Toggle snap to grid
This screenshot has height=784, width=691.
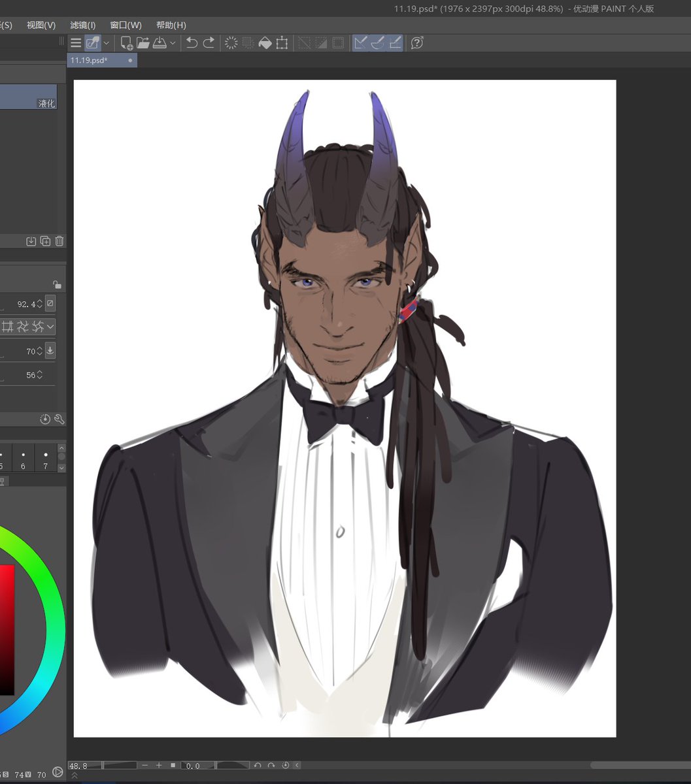pos(395,43)
